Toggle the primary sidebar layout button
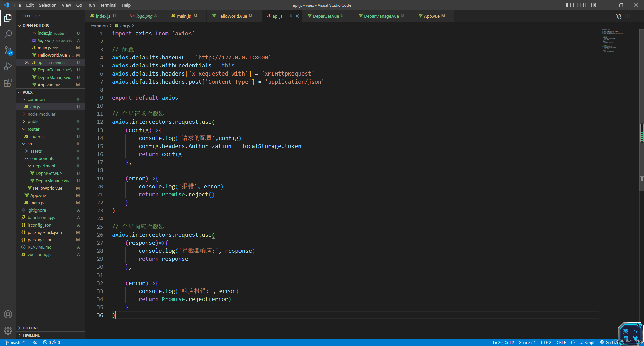The width and height of the screenshot is (644, 346). pyautogui.click(x=568, y=5)
